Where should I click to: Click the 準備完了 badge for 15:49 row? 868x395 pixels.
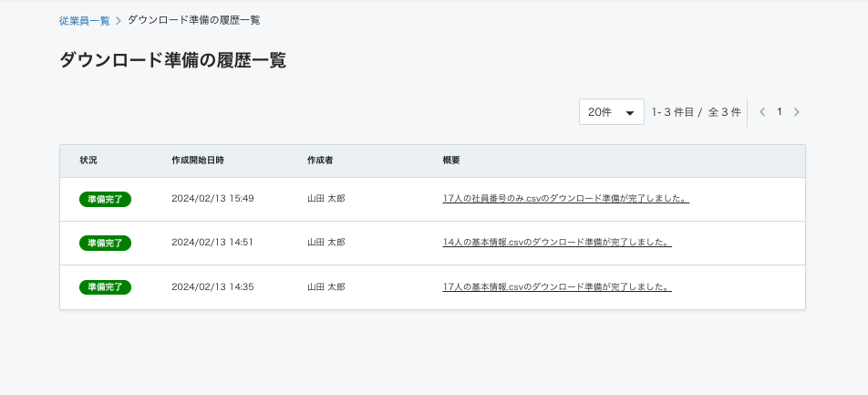[105, 199]
